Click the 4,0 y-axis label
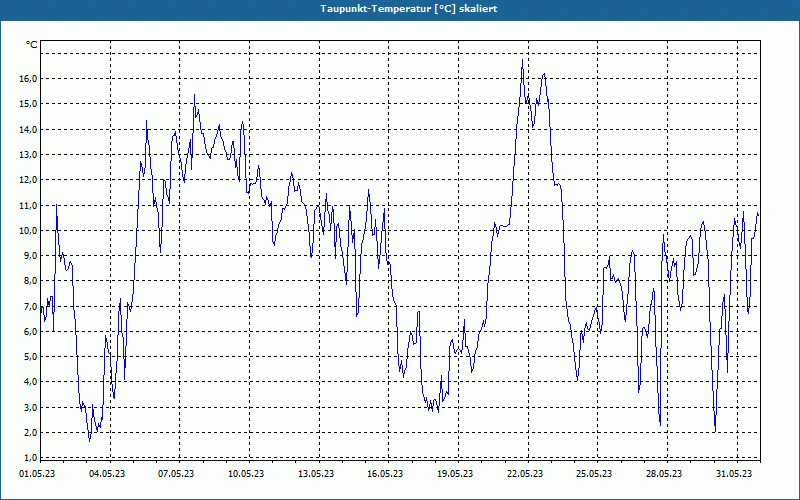The width and height of the screenshot is (800, 500). tap(30, 382)
